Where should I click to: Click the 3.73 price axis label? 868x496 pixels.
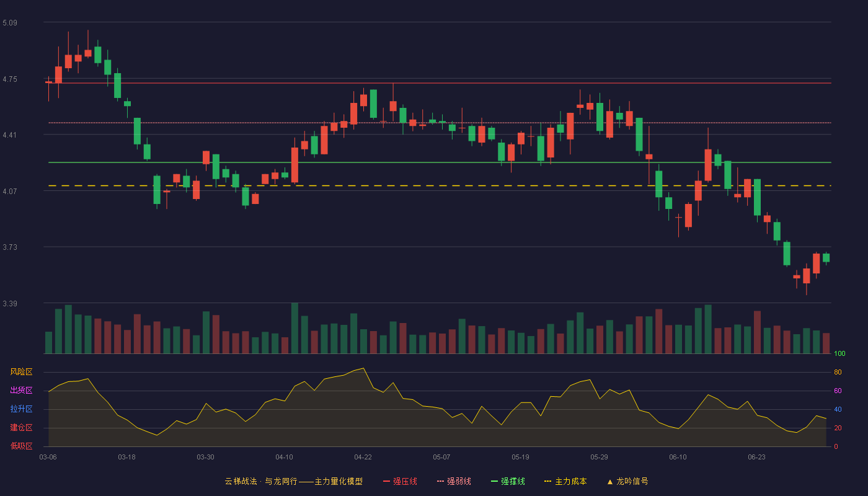pyautogui.click(x=10, y=247)
